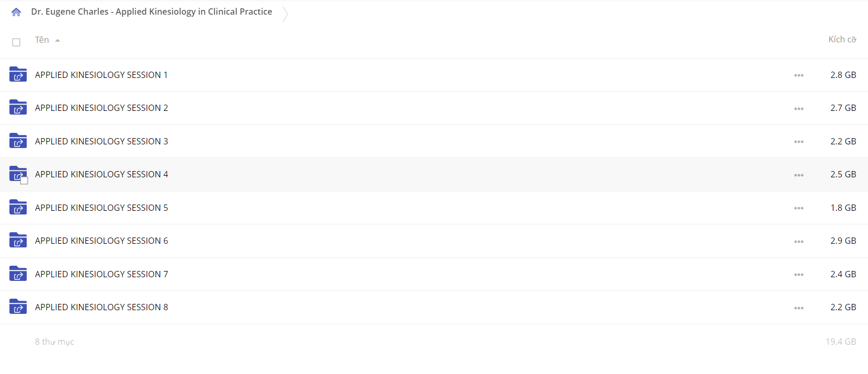Open the more options for Session 5
Image resolution: width=868 pixels, height=374 pixels.
tap(798, 208)
